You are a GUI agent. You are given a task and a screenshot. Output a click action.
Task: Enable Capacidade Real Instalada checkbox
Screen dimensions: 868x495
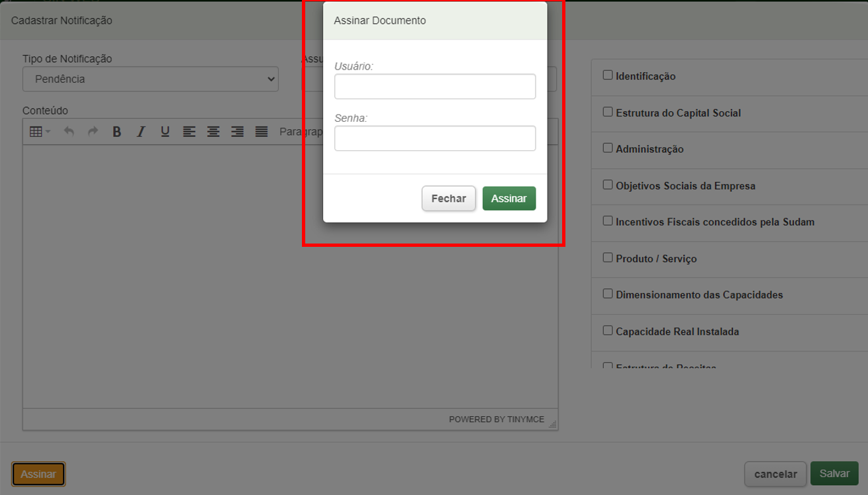607,330
